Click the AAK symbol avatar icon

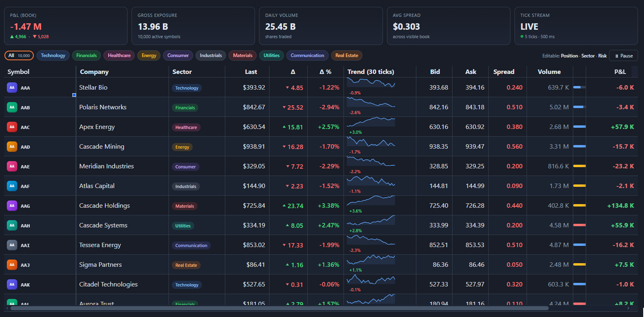[x=12, y=284]
